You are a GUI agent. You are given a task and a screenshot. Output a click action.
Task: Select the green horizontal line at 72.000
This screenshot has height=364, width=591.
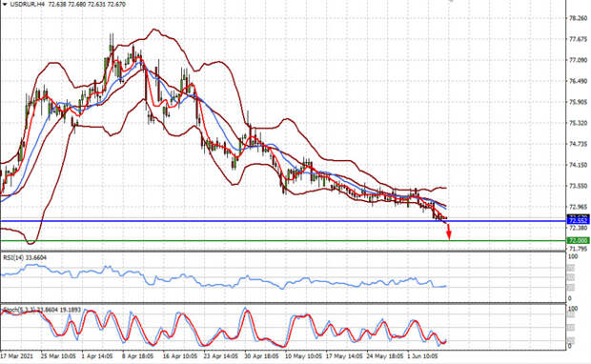tap(283, 241)
